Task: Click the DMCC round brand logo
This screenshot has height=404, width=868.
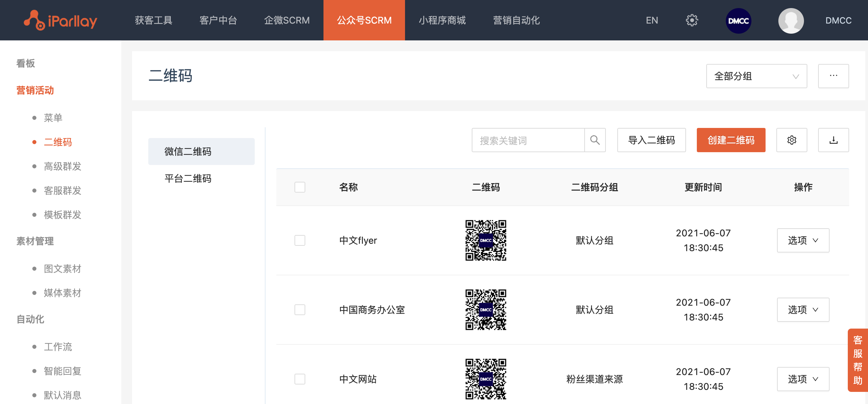Action: pos(738,21)
